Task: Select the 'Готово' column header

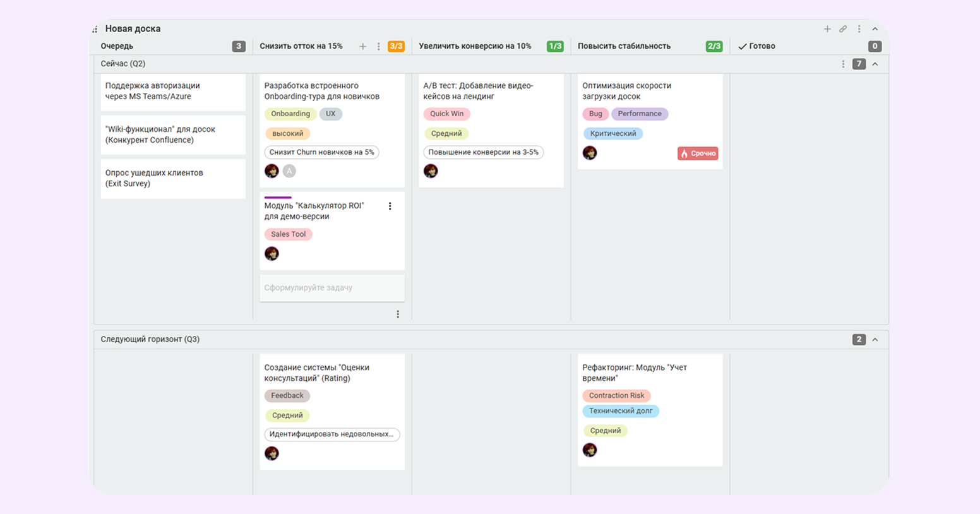Action: tap(762, 46)
